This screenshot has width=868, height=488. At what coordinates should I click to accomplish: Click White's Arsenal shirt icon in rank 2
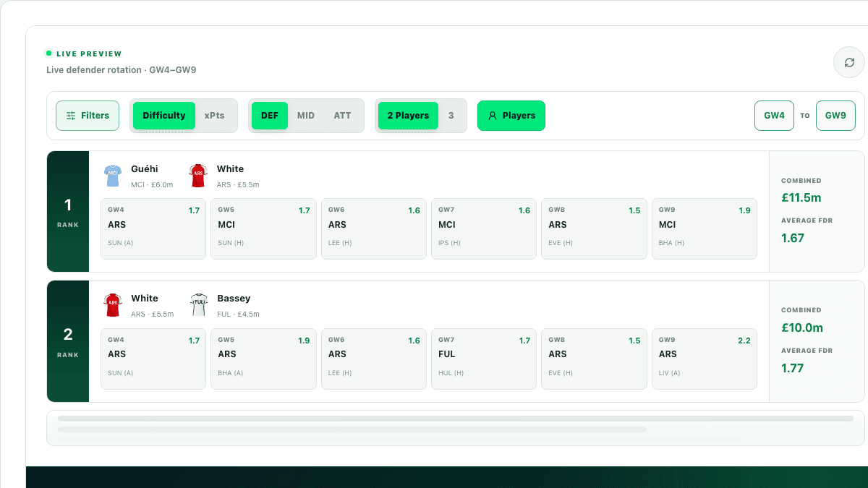coord(113,305)
